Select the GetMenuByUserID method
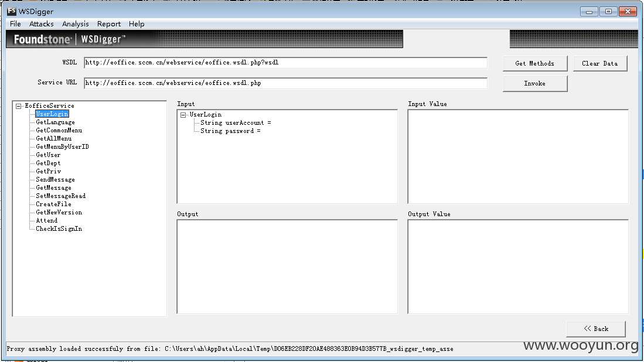The image size is (644, 362). [x=62, y=147]
